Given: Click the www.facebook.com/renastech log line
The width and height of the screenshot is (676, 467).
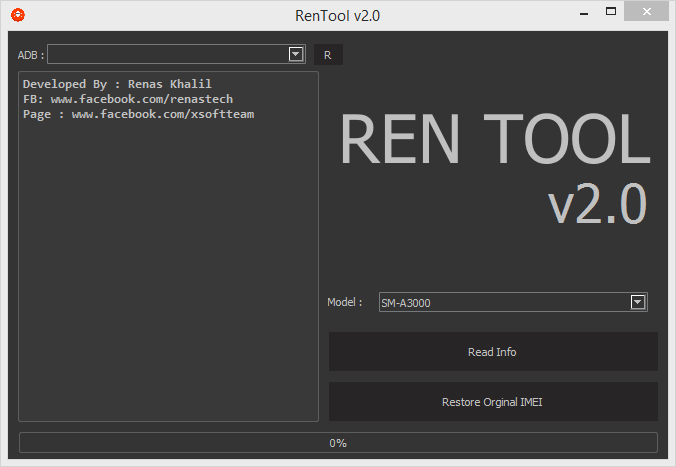Looking at the screenshot, I should click(x=128, y=99).
